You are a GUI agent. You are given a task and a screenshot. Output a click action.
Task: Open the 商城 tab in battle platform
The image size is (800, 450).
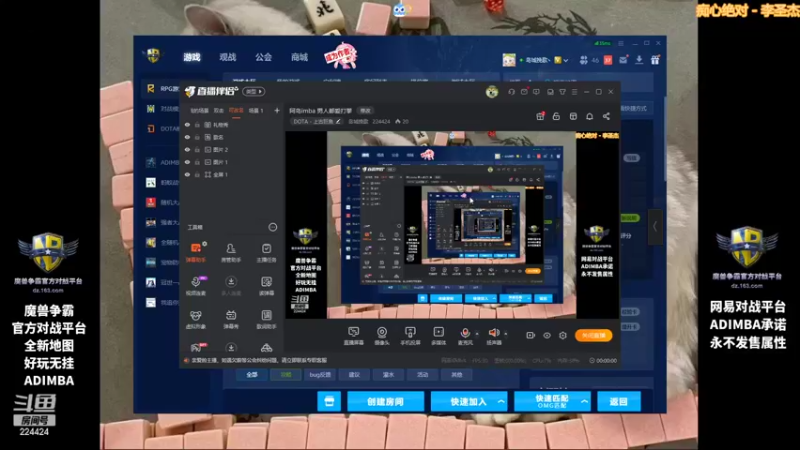[x=299, y=57]
